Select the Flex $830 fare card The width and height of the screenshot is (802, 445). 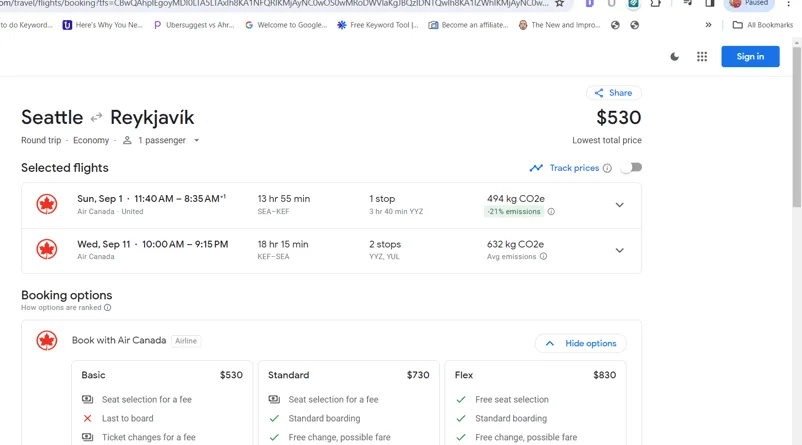pyautogui.click(x=535, y=403)
